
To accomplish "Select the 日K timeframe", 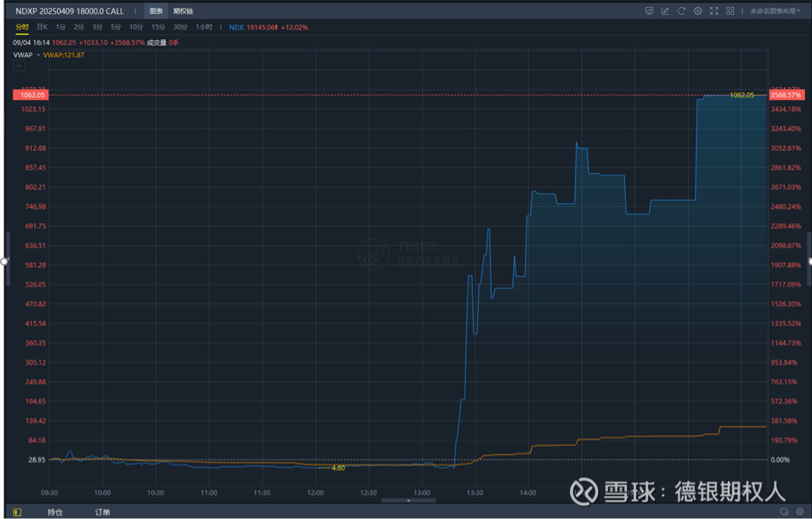I will click(42, 27).
